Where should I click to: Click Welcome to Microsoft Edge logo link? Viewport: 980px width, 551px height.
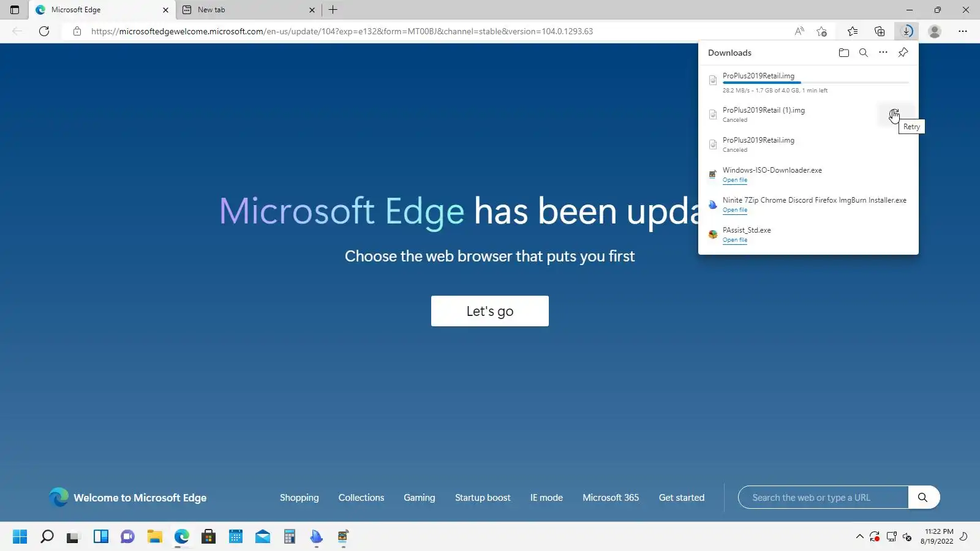point(127,498)
